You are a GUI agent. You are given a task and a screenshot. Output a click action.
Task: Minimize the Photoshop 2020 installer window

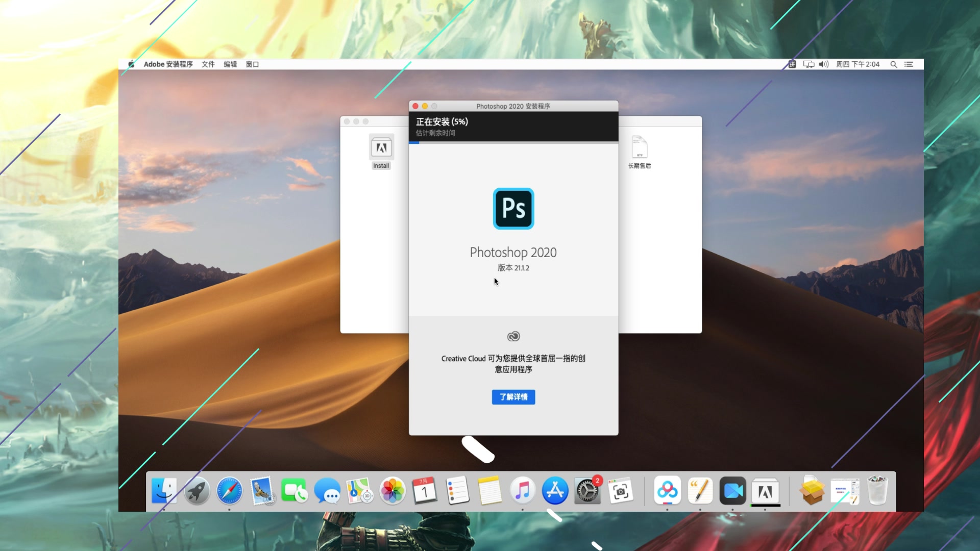pyautogui.click(x=425, y=106)
